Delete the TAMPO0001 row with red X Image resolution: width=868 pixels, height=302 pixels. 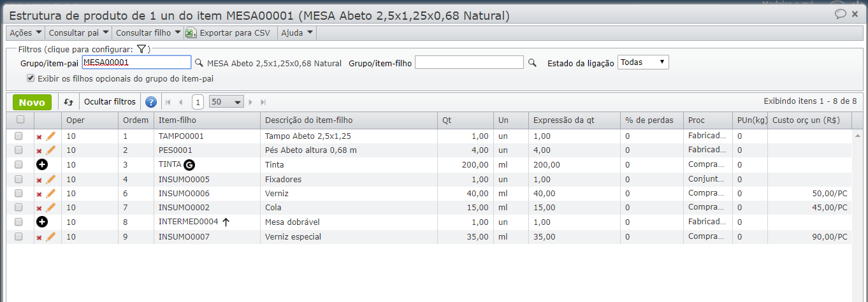point(39,137)
